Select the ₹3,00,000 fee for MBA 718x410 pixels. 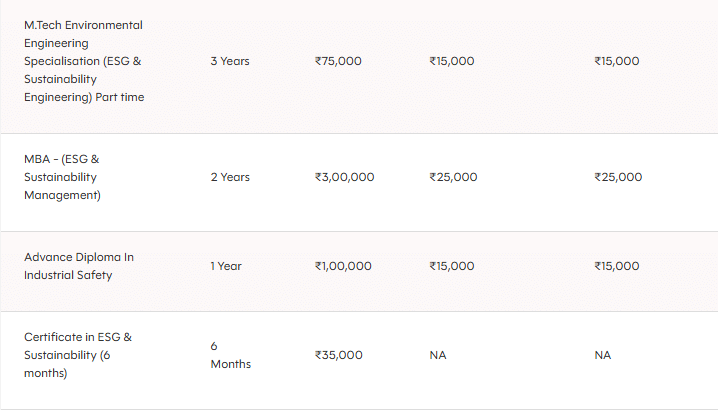pyautogui.click(x=344, y=177)
